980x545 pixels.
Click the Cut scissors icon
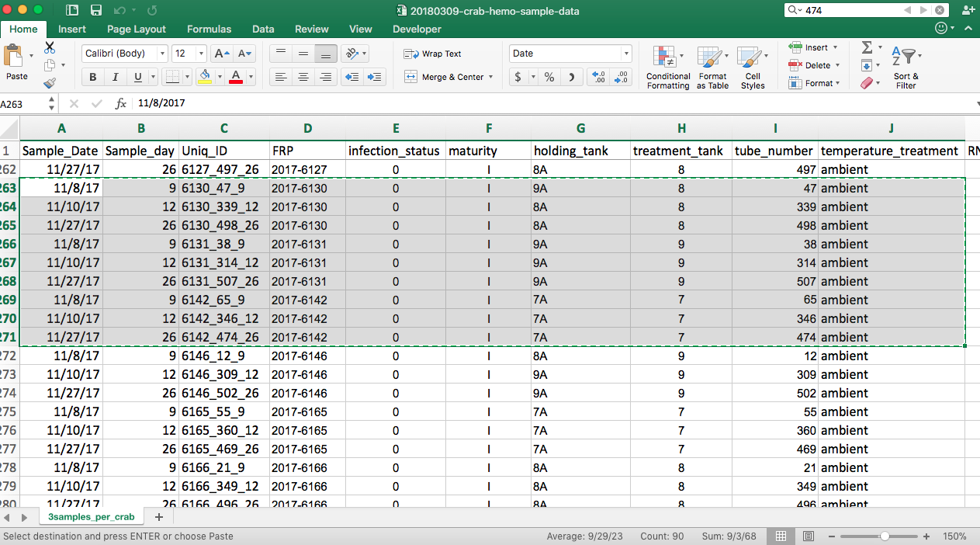[x=50, y=48]
